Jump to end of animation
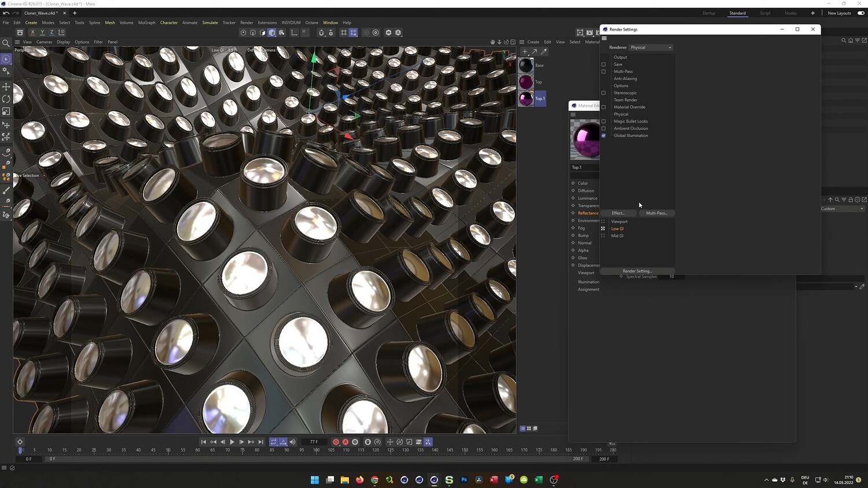This screenshot has height=488, width=868. tap(261, 442)
